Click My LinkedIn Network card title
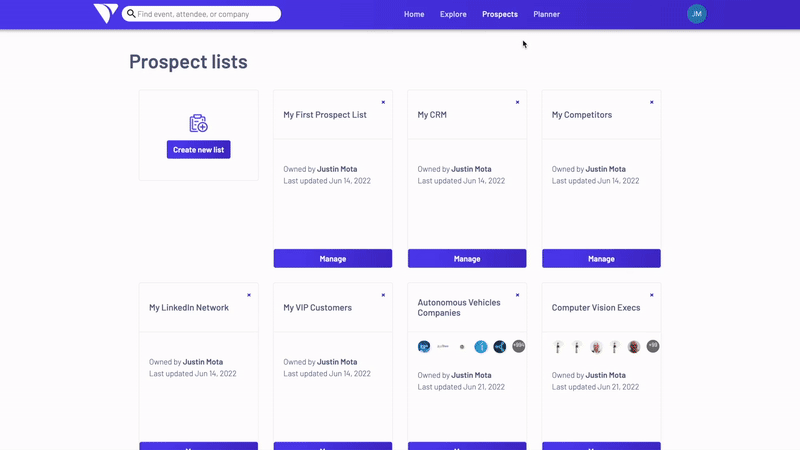This screenshot has height=450, width=800. (189, 308)
